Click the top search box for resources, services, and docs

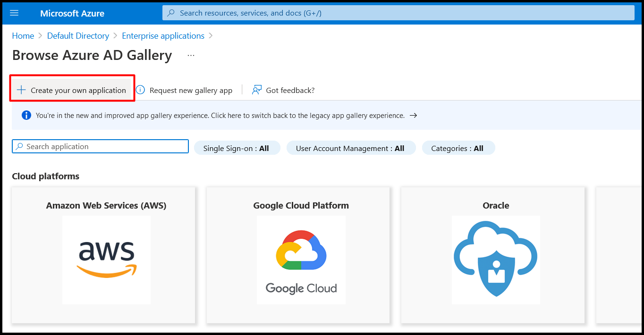tap(398, 13)
